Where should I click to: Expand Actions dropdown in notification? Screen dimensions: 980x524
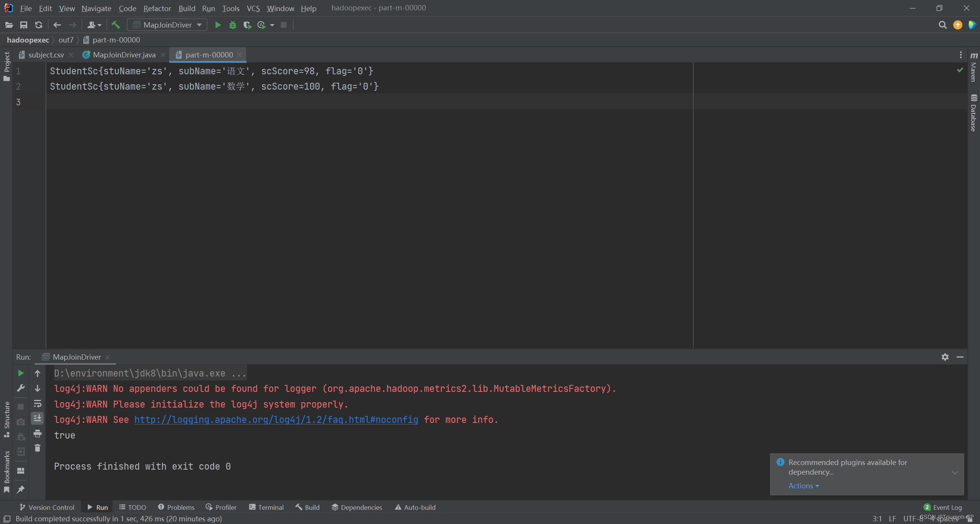[x=803, y=486]
